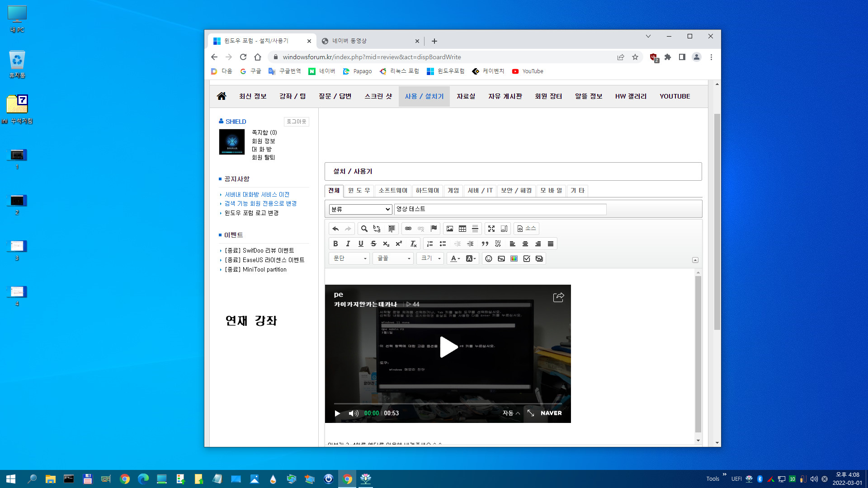Click the 로그아웃 button
Screen dimensions: 868x488
[x=297, y=122]
